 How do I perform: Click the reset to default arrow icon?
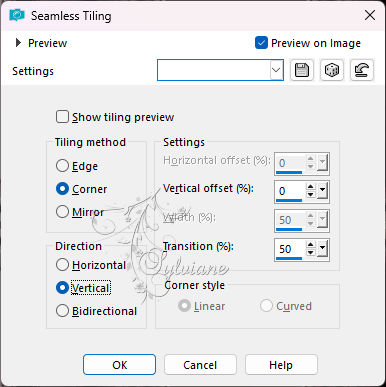pyautogui.click(x=362, y=70)
